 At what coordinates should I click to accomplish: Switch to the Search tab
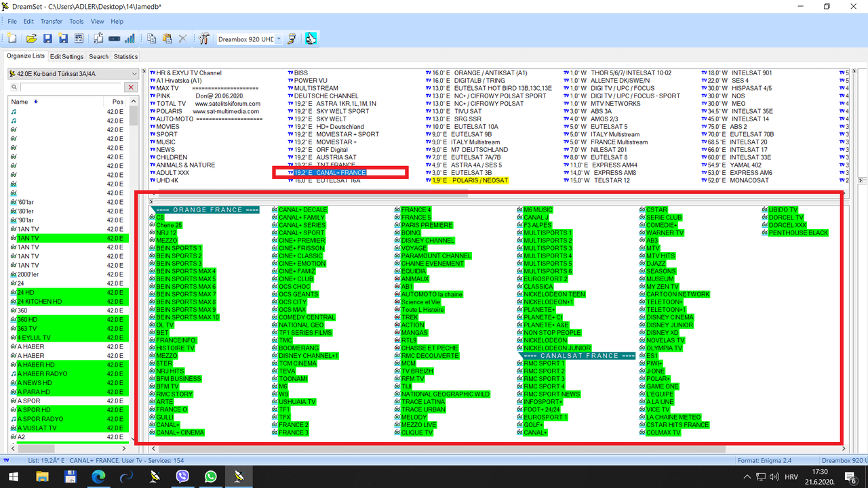[x=98, y=57]
